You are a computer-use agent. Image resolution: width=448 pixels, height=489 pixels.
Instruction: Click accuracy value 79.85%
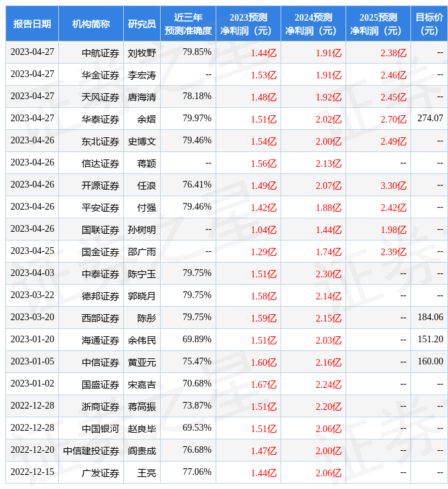tap(197, 52)
